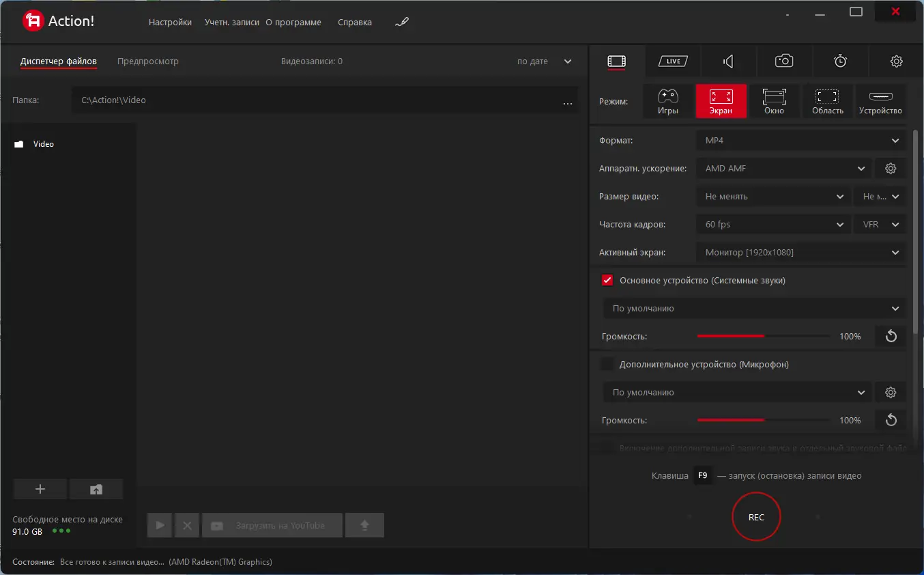Click the drawing pen icon in top menu

point(402,23)
